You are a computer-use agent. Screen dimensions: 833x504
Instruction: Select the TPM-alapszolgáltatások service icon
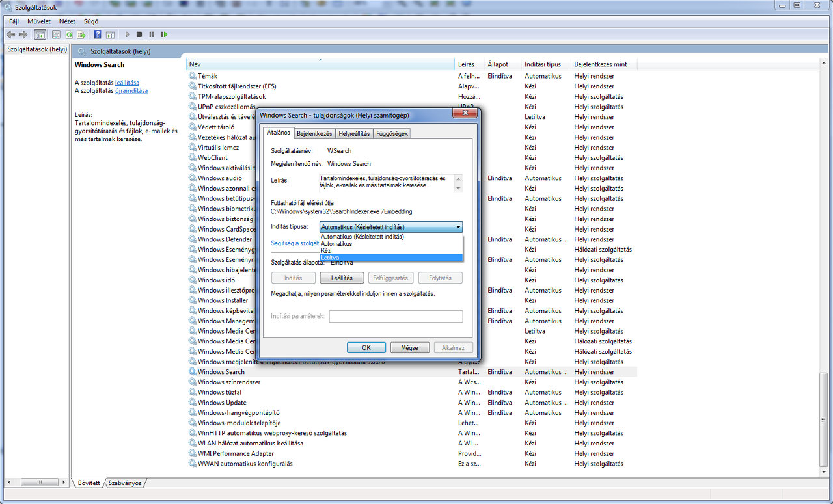(x=193, y=96)
